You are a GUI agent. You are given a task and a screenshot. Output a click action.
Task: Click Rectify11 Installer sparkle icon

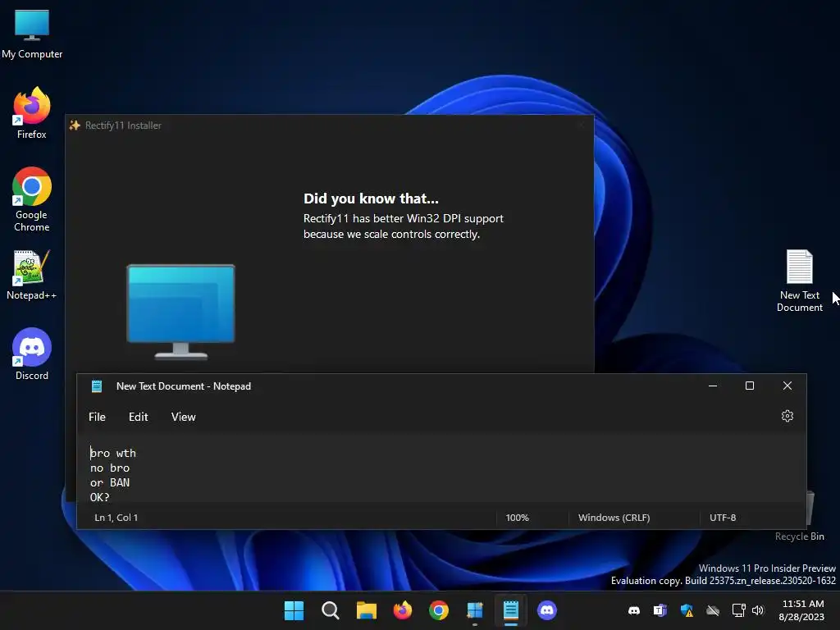point(75,126)
